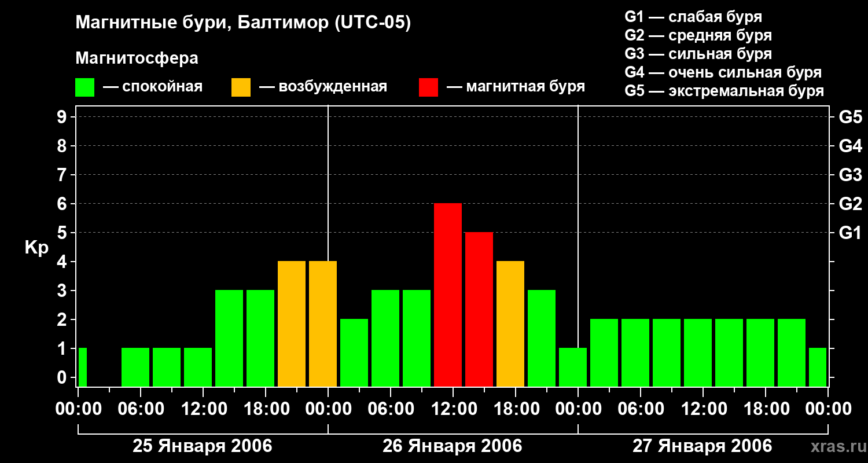Image resolution: width=868 pixels, height=463 pixels.
Task: Click the "26 Января 2006" date label
Action: [x=453, y=446]
